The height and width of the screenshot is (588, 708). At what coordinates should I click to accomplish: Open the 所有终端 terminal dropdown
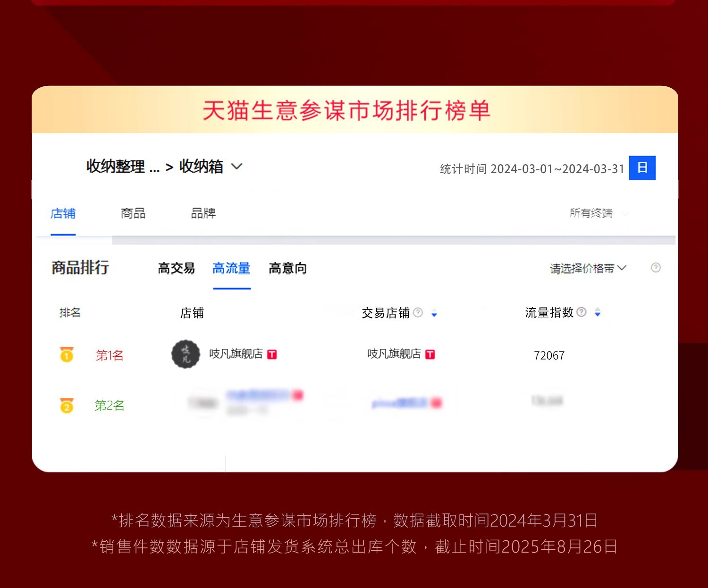click(598, 213)
